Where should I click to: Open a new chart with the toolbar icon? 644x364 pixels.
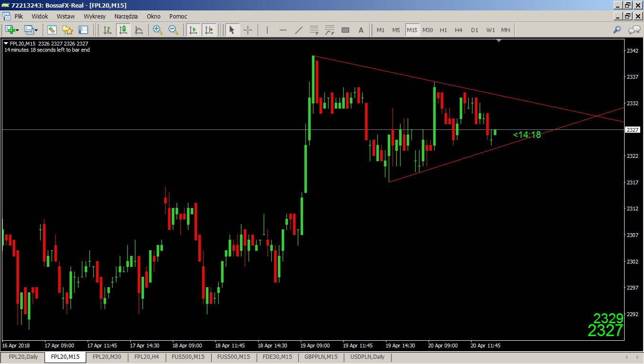click(9, 30)
